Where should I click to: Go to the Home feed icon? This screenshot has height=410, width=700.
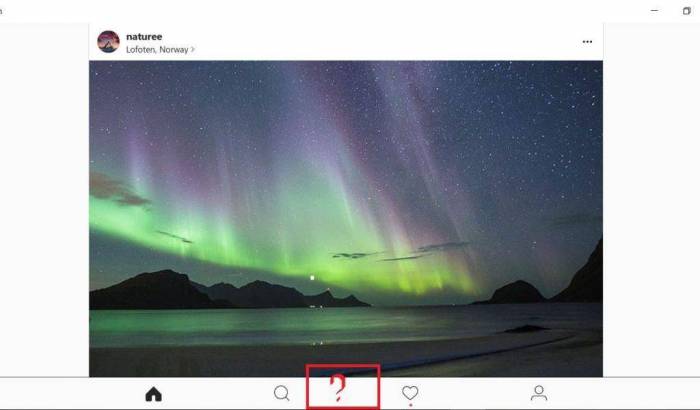[x=154, y=394]
